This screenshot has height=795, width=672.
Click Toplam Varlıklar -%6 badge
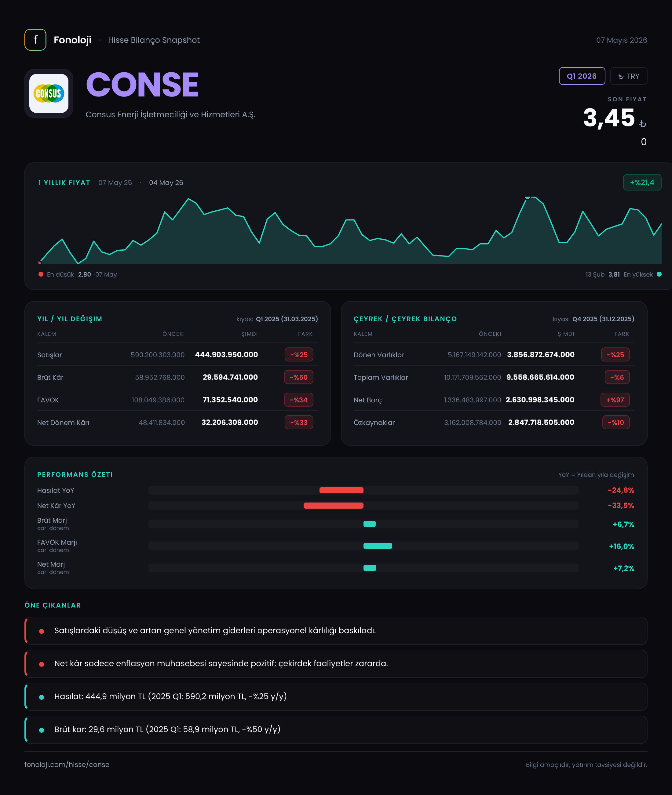(617, 377)
